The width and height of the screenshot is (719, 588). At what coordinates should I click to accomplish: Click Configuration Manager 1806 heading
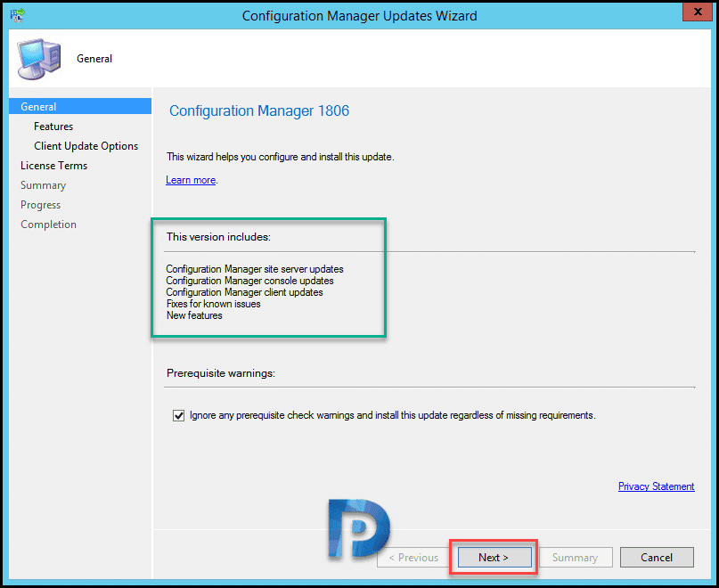pos(259,110)
